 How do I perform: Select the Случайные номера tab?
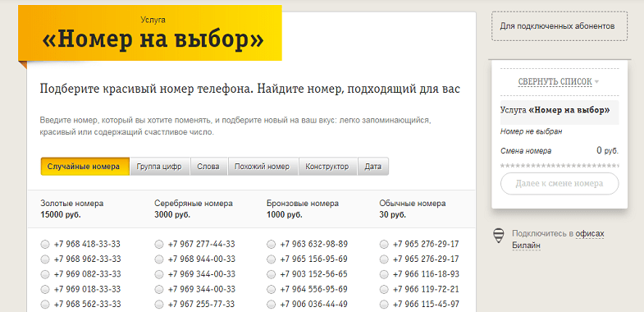(84, 167)
